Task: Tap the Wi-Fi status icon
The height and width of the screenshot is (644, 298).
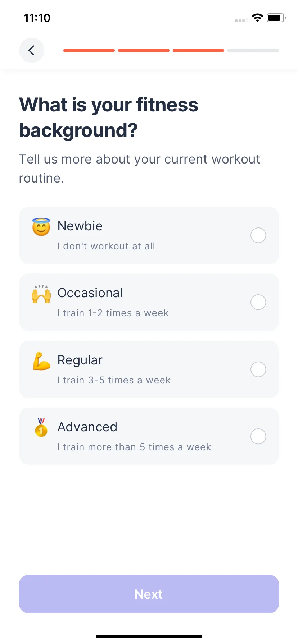Action: (257, 18)
